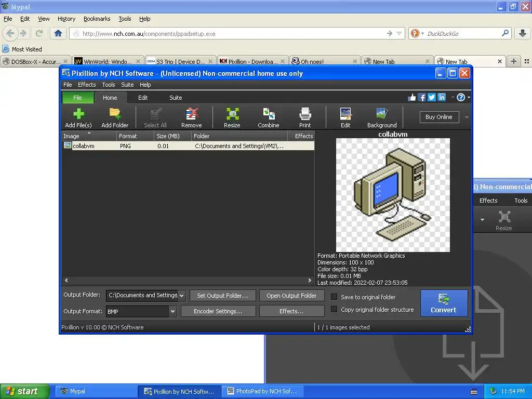The height and width of the screenshot is (399, 532).
Task: Open the Output Format BMP dropdown
Action: (x=172, y=312)
